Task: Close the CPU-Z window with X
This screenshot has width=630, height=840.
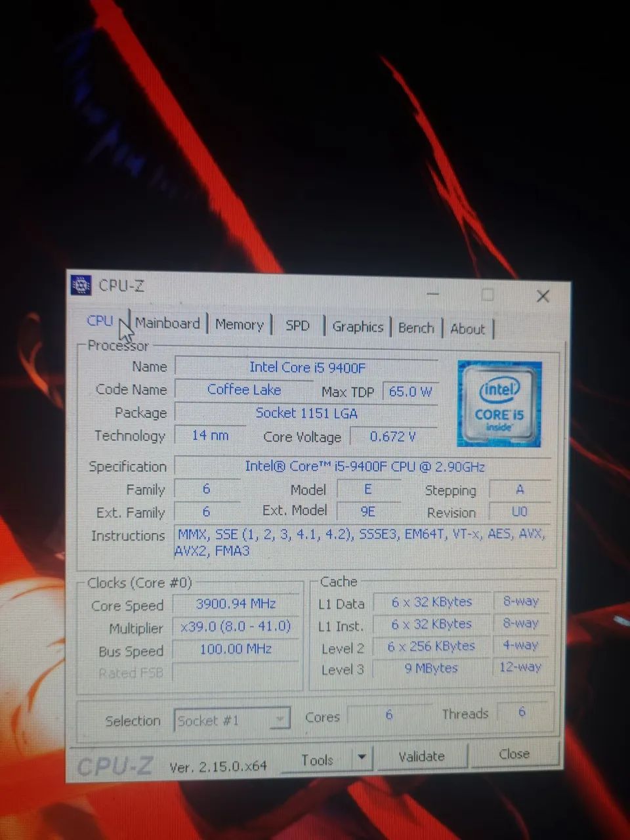Action: [x=543, y=296]
